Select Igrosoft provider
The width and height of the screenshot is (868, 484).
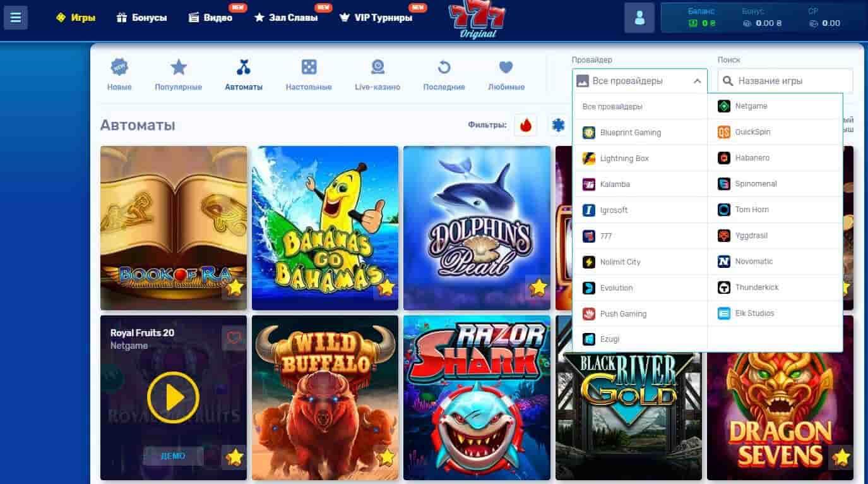[x=640, y=210]
